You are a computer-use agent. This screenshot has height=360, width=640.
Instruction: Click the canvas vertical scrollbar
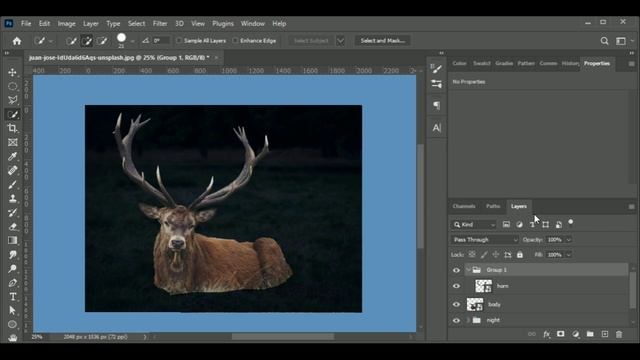(x=420, y=196)
